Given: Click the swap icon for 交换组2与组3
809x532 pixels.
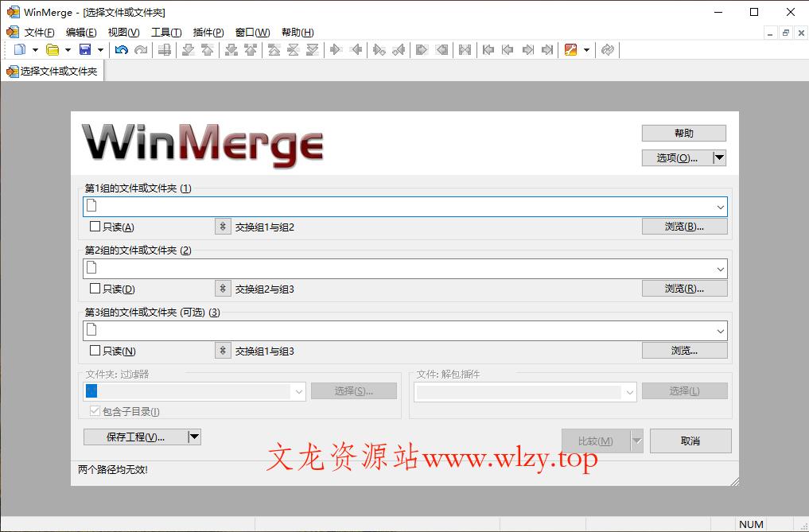Looking at the screenshot, I should (222, 288).
